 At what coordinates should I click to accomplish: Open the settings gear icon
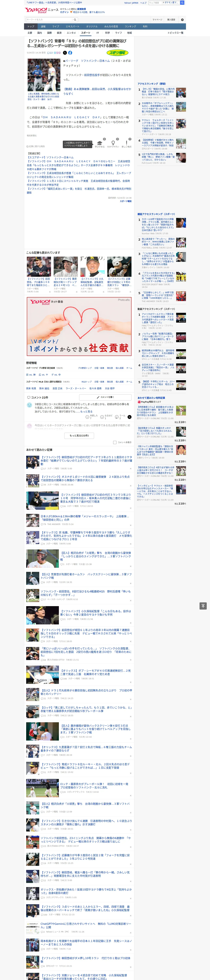pos(182,20)
